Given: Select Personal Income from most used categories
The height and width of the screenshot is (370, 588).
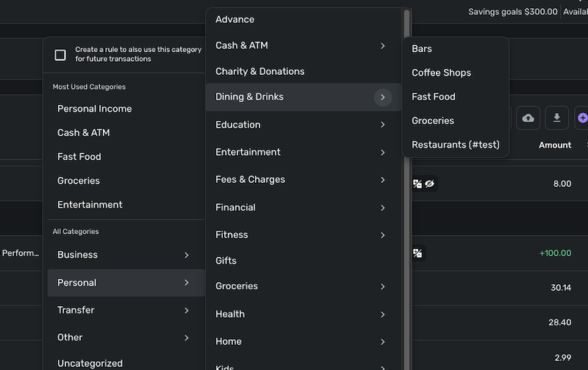Looking at the screenshot, I should pos(95,109).
